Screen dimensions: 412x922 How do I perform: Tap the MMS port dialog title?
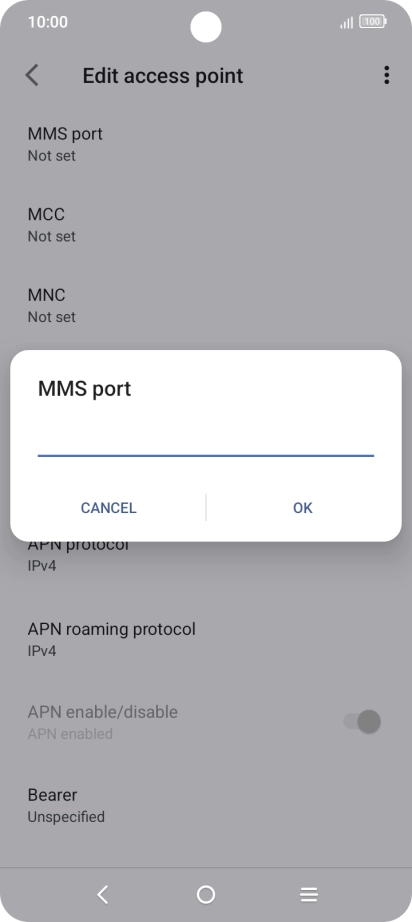tap(85, 389)
